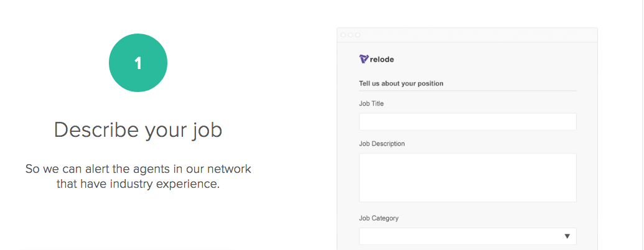
Task: Click the page's right-edge vertical scrollbar
Action: click(642, 125)
